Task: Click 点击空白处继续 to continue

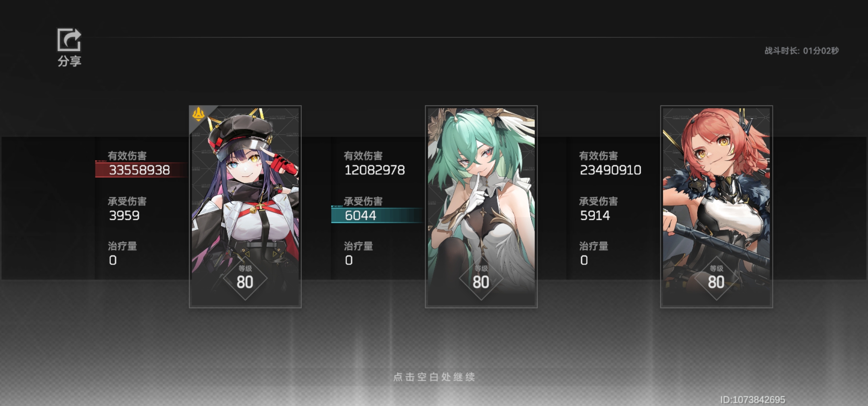Action: tap(434, 377)
